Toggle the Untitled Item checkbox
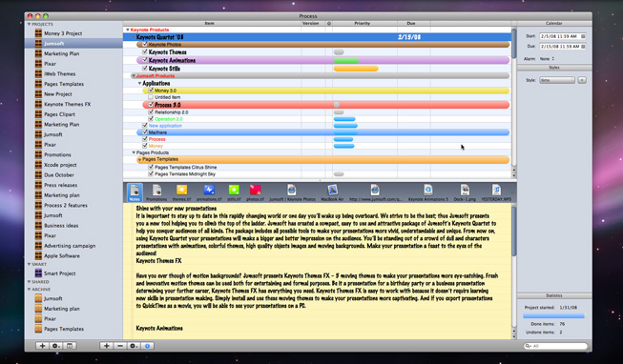 pos(151,97)
